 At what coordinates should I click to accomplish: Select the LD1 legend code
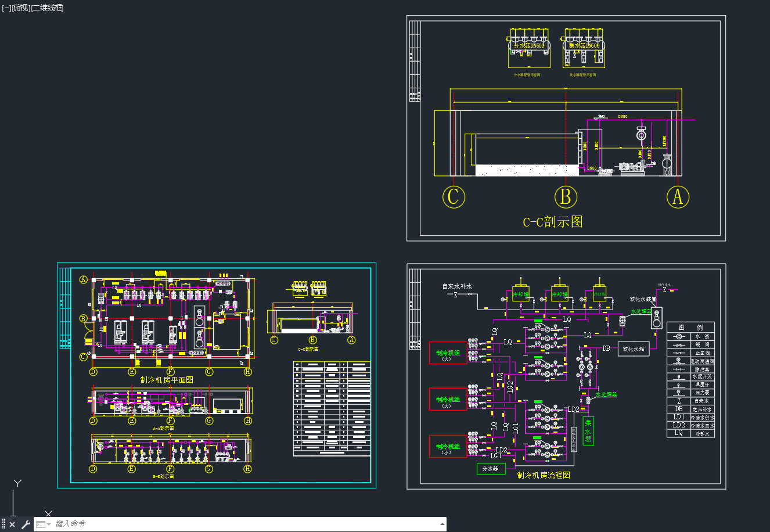tap(679, 417)
